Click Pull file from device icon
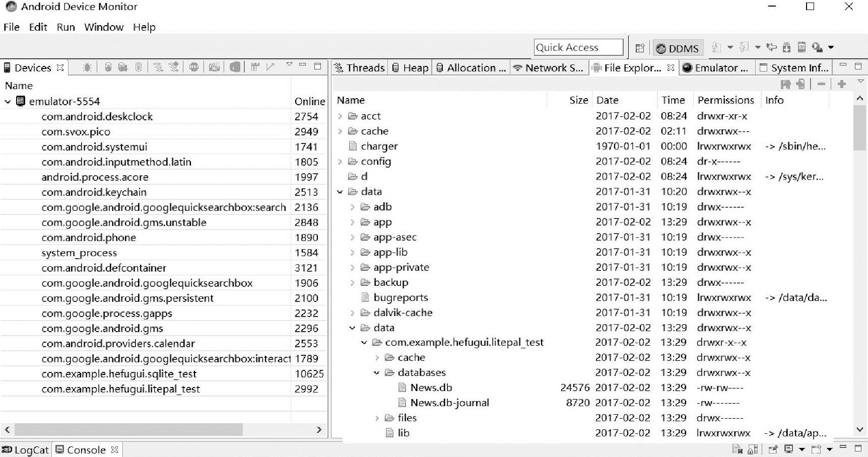Screen dimensions: 868x457 (x=785, y=85)
